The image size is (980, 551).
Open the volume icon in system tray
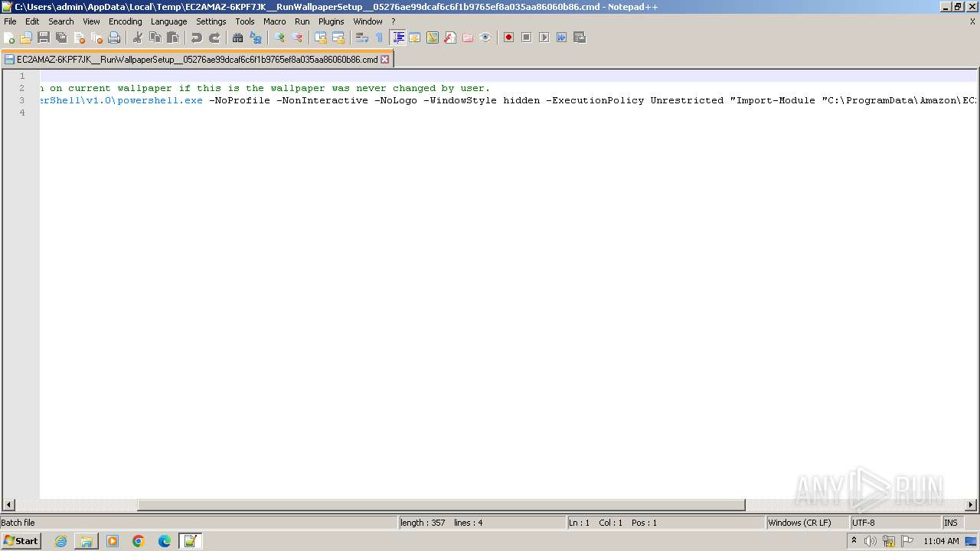871,541
